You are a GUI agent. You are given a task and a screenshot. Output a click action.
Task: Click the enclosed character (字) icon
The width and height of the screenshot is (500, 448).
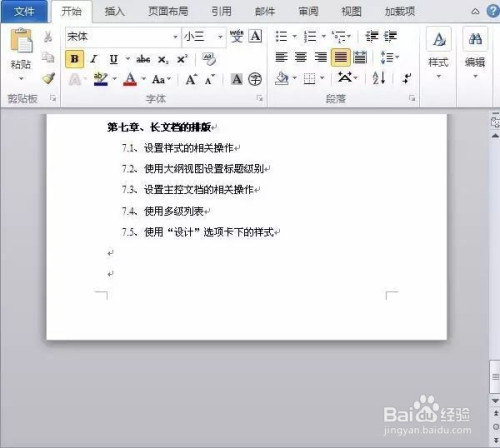pos(255,79)
